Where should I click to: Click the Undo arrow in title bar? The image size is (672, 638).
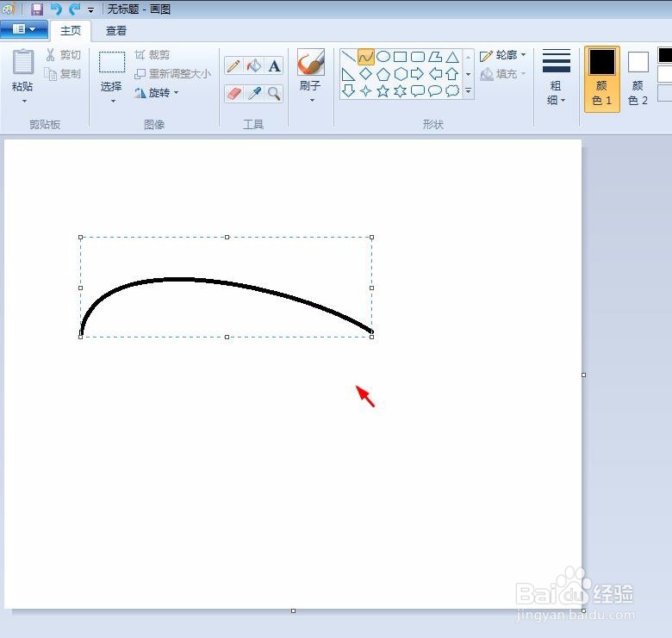[x=57, y=9]
